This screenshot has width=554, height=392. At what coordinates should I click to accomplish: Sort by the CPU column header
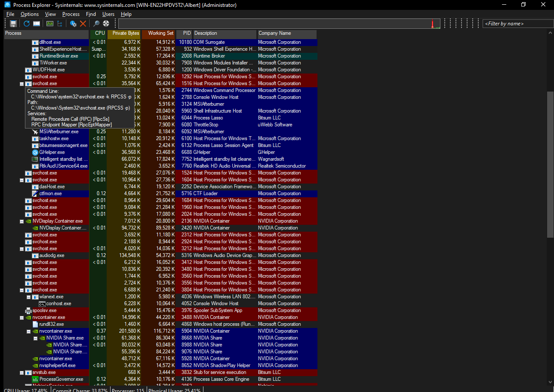pos(98,34)
